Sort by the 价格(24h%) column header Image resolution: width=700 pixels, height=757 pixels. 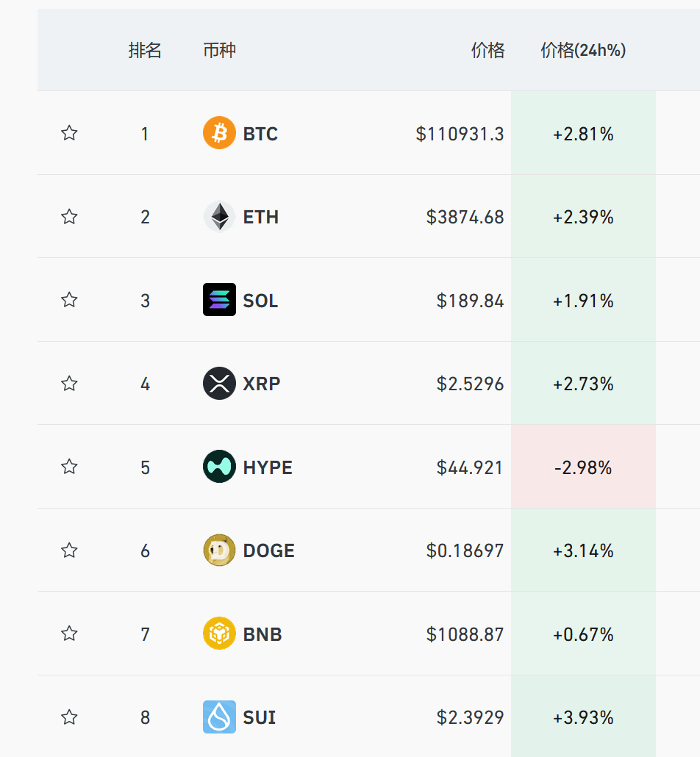(583, 50)
